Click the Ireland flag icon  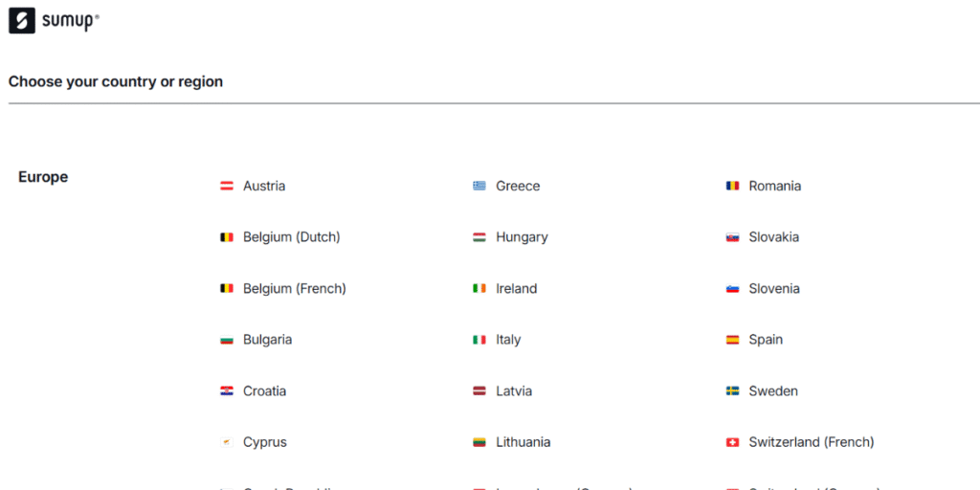(x=479, y=289)
